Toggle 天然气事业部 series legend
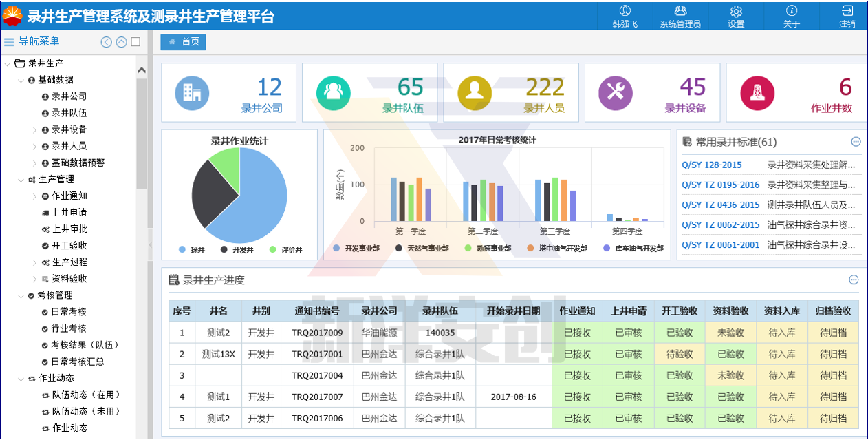The image size is (868, 440). (422, 248)
